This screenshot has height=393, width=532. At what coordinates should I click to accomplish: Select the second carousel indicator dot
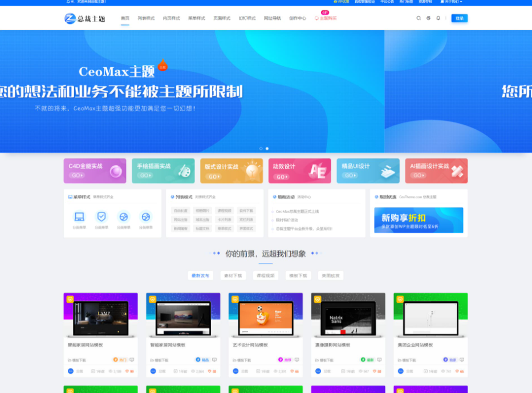[x=267, y=149]
